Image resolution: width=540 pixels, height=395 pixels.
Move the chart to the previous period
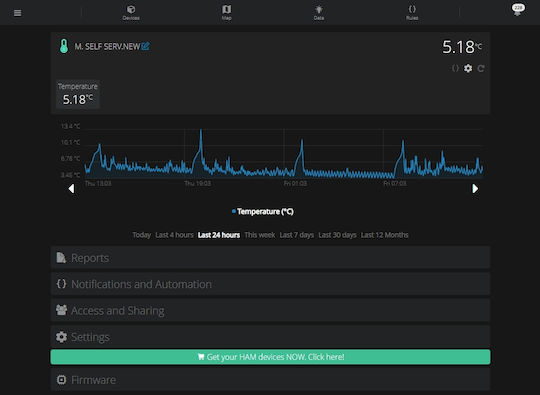pyautogui.click(x=71, y=189)
